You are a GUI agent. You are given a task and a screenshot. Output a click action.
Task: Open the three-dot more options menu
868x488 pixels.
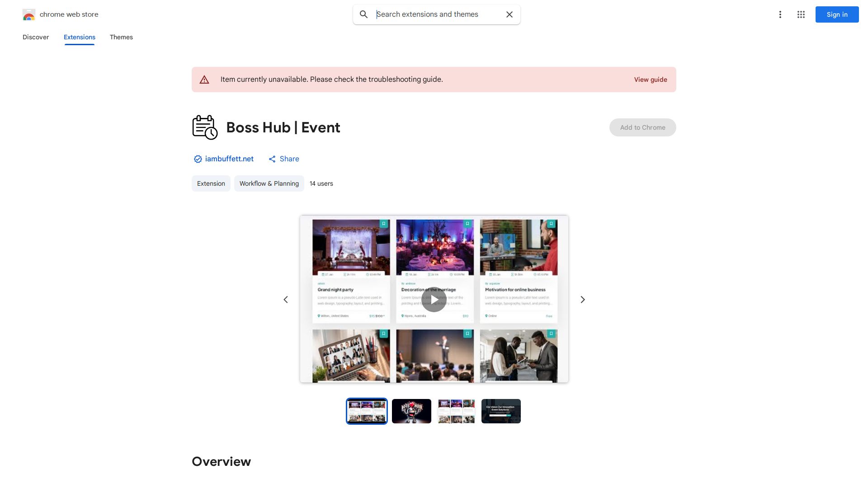(x=780, y=14)
